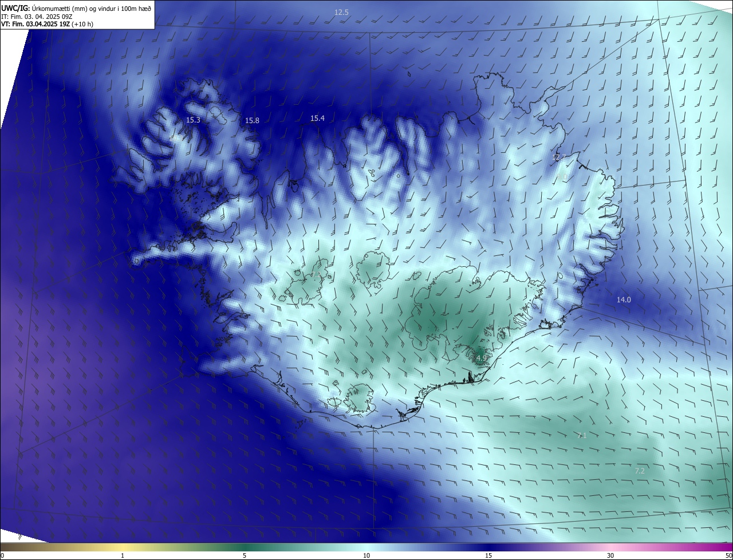Image resolution: width=733 pixels, height=560 pixels.
Task: Click the 7.2 value over the southeast sea
Action: tap(640, 471)
